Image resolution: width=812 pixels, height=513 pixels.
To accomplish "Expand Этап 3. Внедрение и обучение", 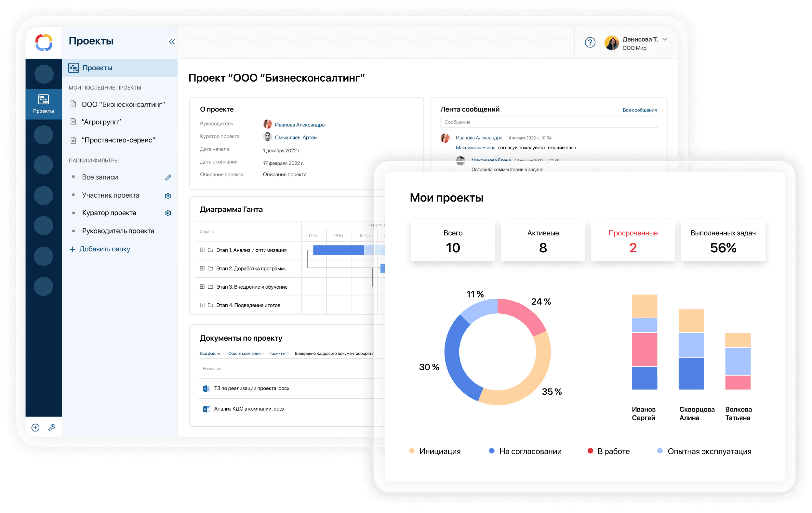I will (202, 287).
